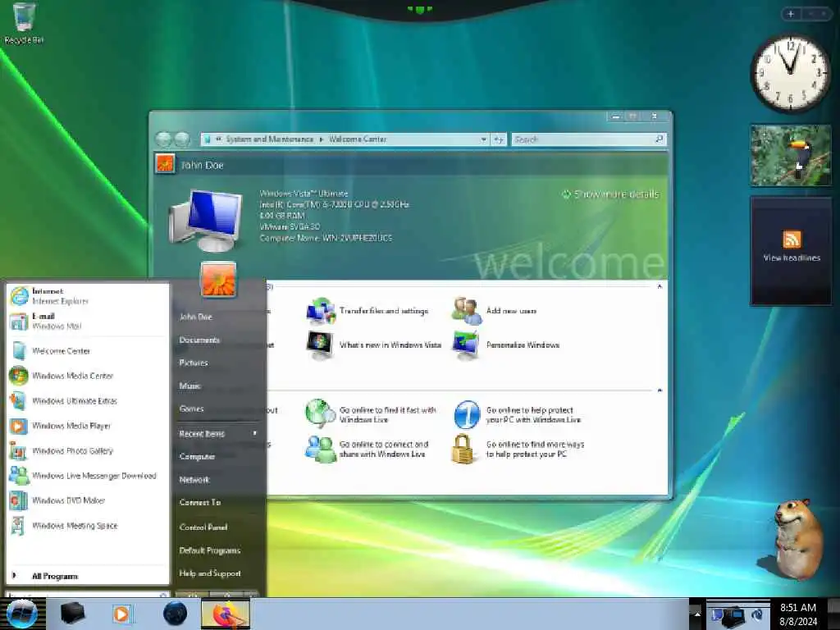Open Go online to connect and share
840x630 pixels.
[367, 449]
